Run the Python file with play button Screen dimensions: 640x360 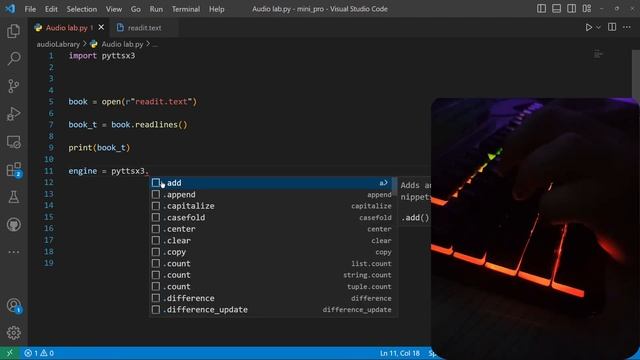pyautogui.click(x=589, y=27)
